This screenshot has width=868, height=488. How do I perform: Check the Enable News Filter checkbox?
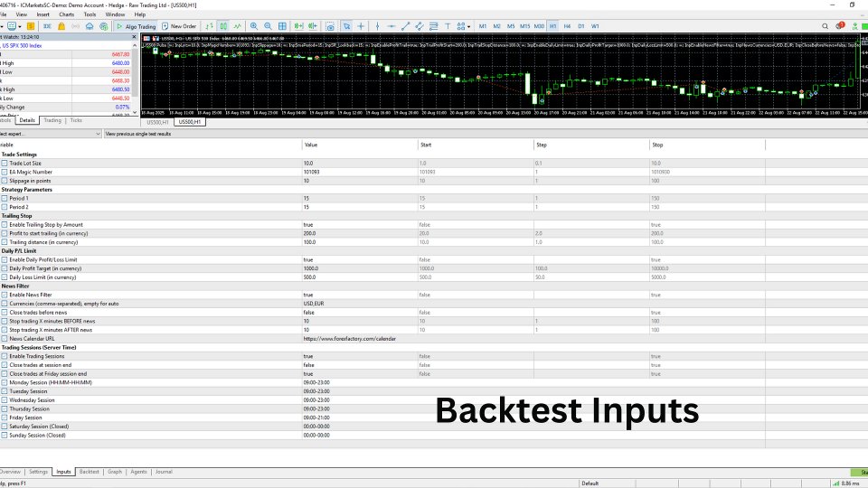click(x=5, y=295)
